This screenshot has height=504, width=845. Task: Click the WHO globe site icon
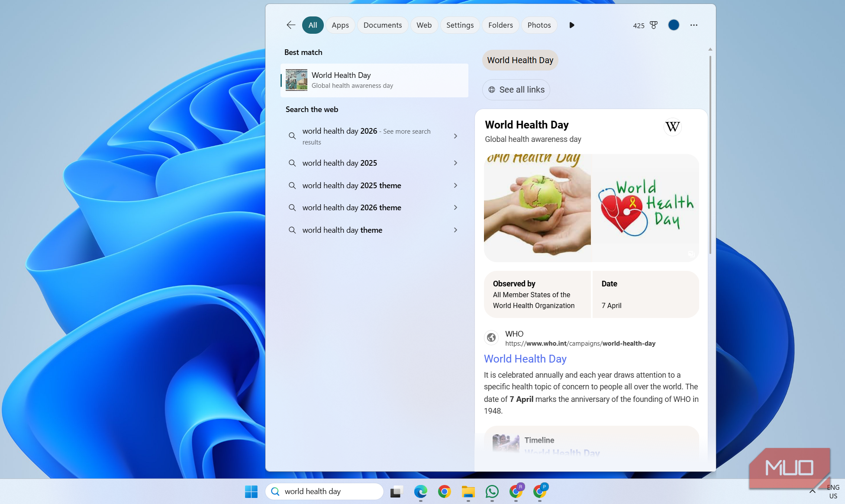coord(491,337)
